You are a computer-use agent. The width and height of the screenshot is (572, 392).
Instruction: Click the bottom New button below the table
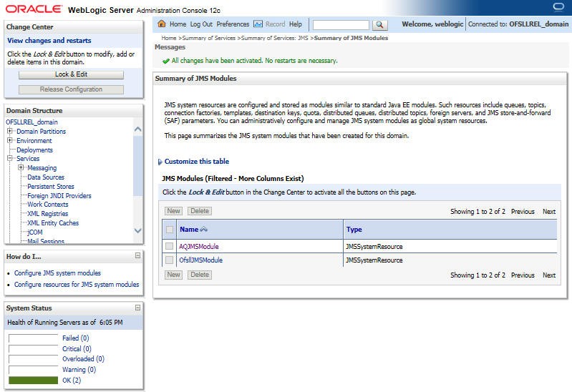click(x=174, y=275)
